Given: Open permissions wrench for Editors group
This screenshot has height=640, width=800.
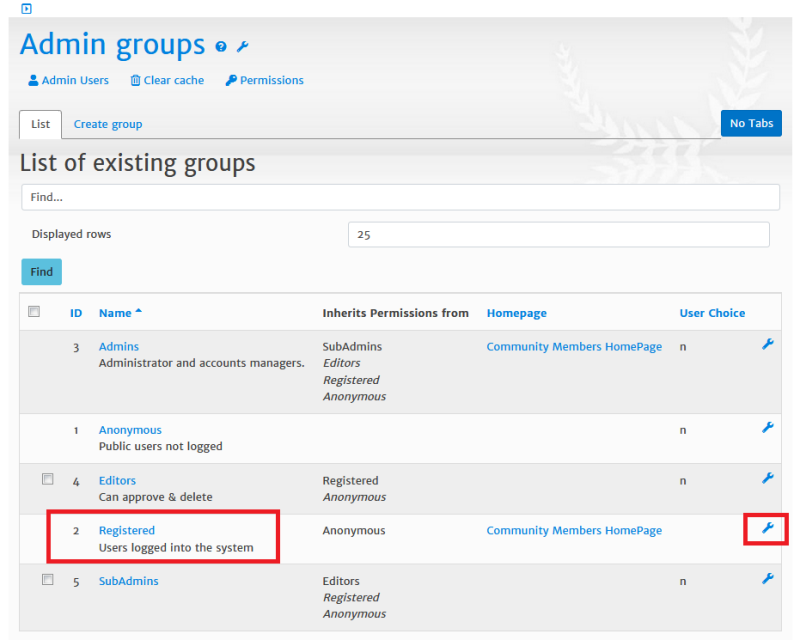Looking at the screenshot, I should 767,478.
